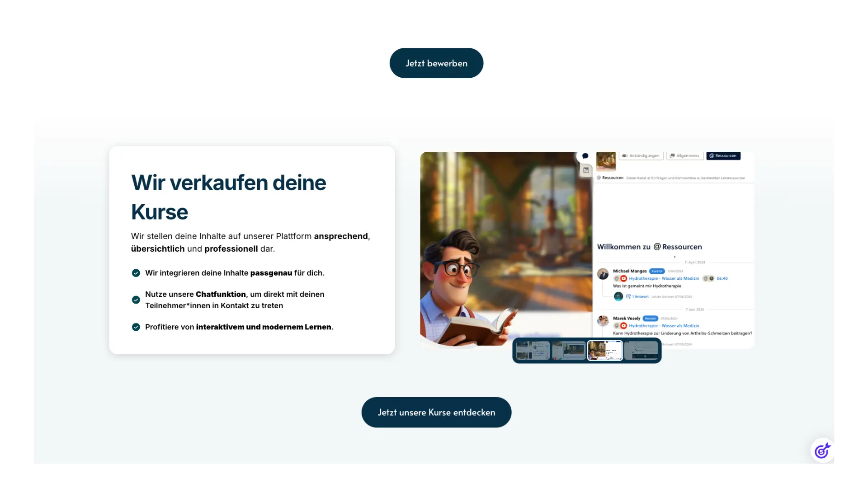The image size is (868, 488).
Task: Click the red YouTube icon in Marek Vesely post
Action: click(x=624, y=326)
